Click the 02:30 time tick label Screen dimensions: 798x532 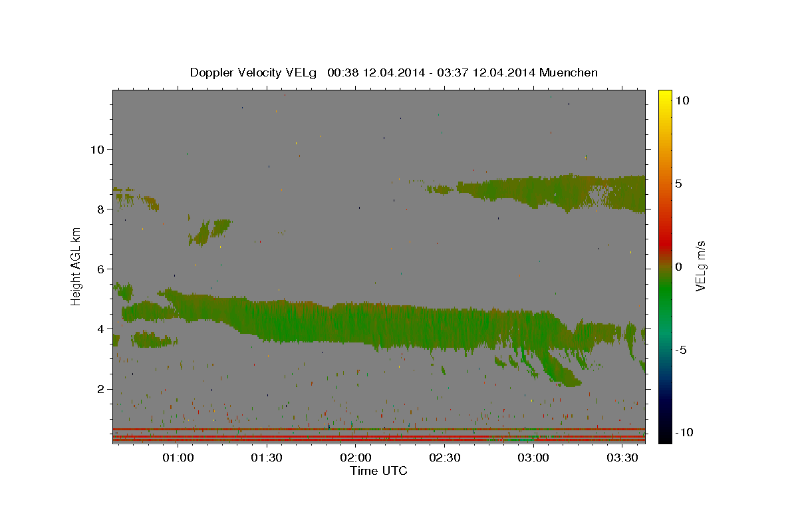coord(445,458)
